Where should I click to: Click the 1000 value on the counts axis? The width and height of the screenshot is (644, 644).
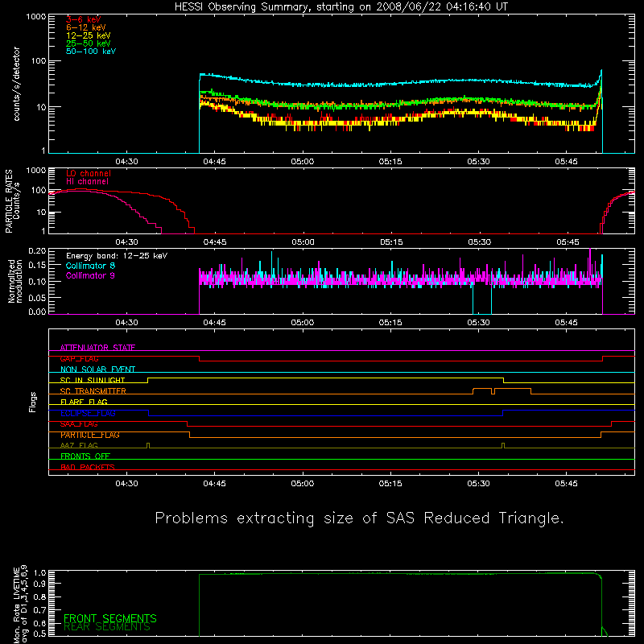[x=36, y=17]
